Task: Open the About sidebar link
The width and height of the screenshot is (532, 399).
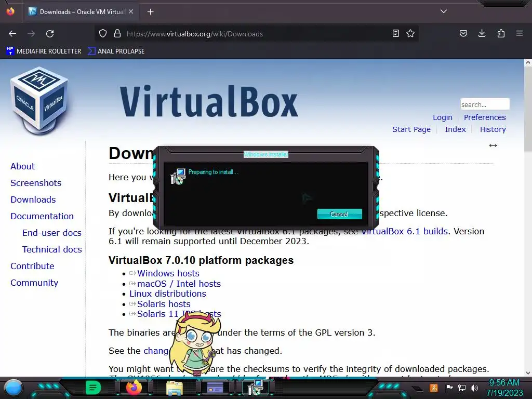Action: click(x=23, y=166)
